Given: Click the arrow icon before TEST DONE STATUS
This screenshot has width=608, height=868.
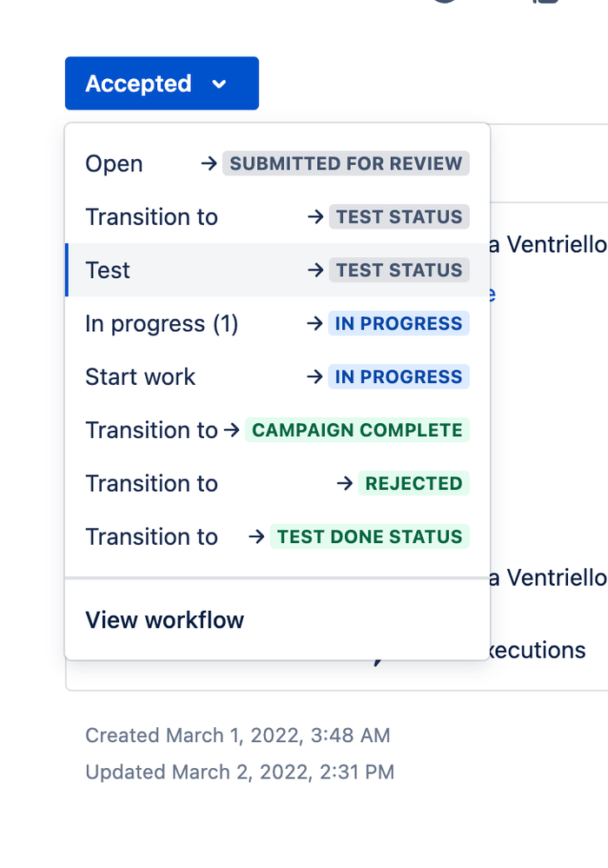Looking at the screenshot, I should click(256, 536).
